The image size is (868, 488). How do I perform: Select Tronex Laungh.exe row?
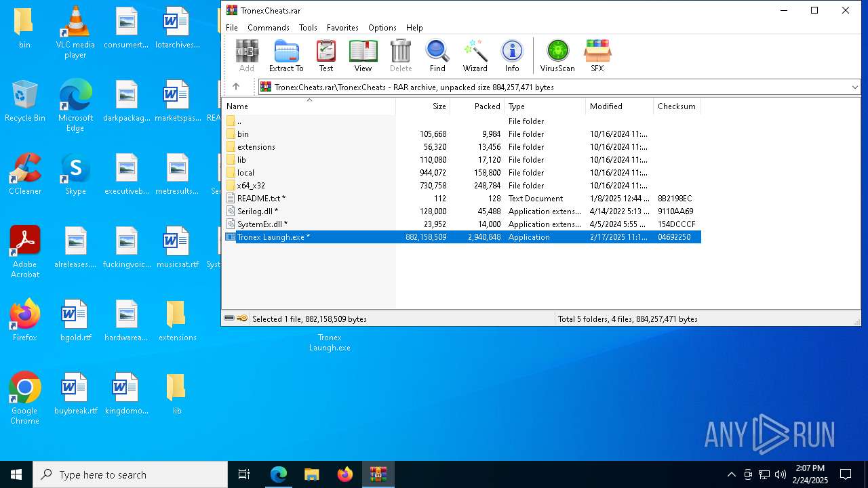[x=462, y=237]
